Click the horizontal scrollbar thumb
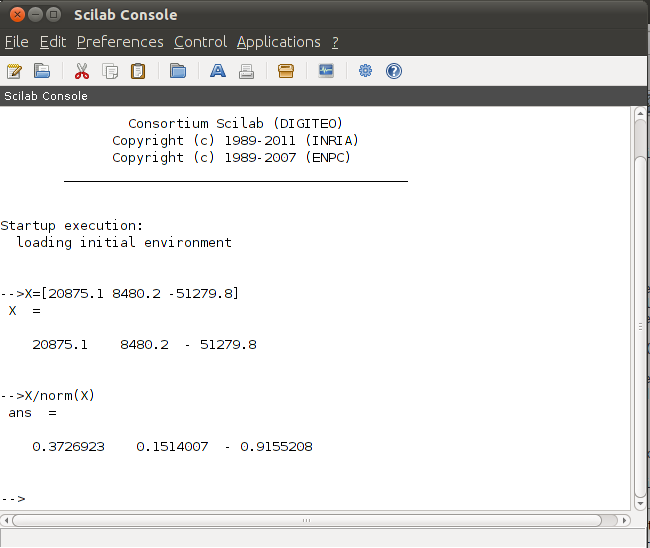 coord(307,520)
